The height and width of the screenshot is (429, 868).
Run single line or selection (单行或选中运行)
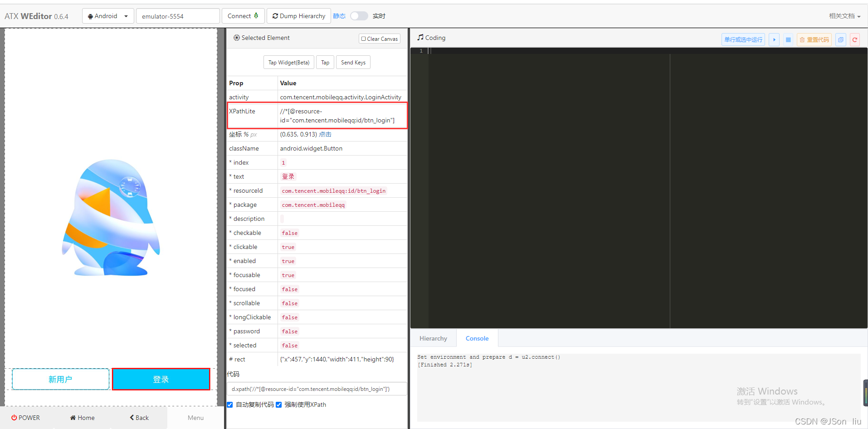pos(743,39)
